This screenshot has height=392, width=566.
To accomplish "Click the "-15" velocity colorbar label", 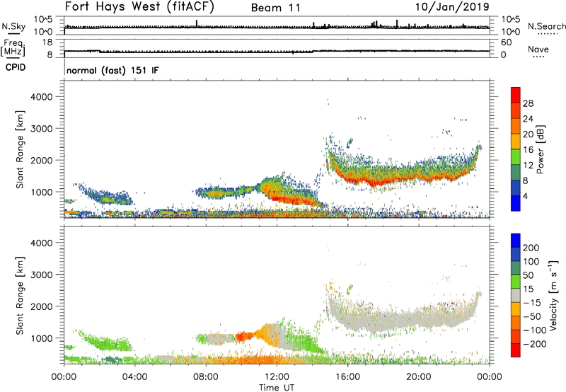I will point(532,303).
